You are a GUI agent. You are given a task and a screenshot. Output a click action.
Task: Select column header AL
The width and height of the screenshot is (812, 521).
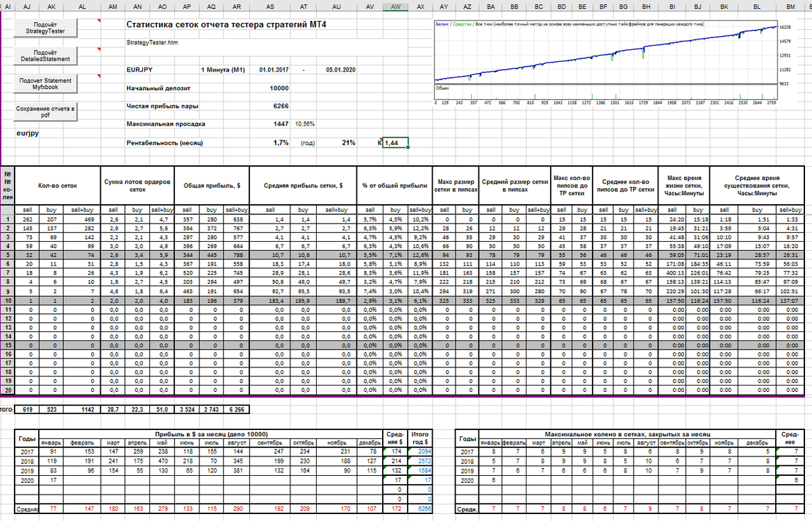tap(83, 7)
